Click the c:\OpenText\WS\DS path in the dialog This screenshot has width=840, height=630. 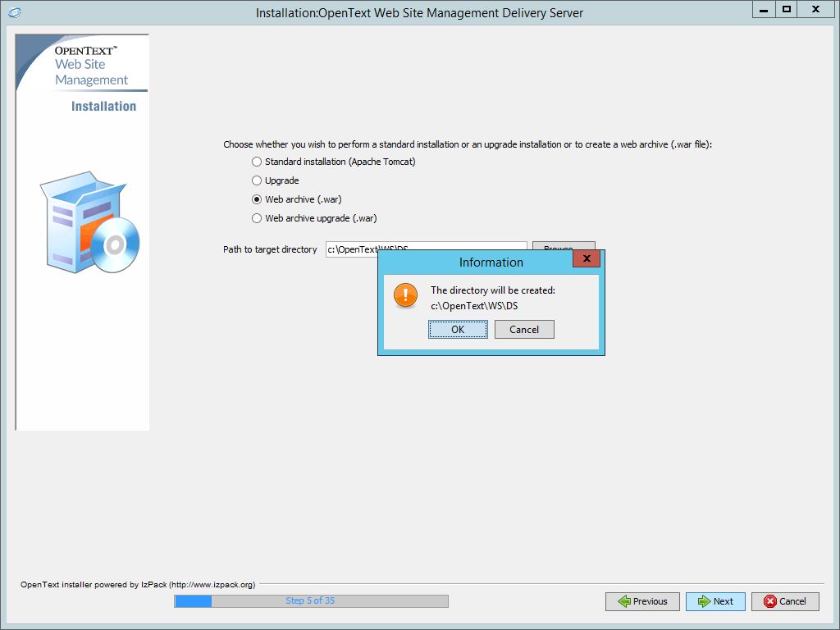pyautogui.click(x=474, y=306)
